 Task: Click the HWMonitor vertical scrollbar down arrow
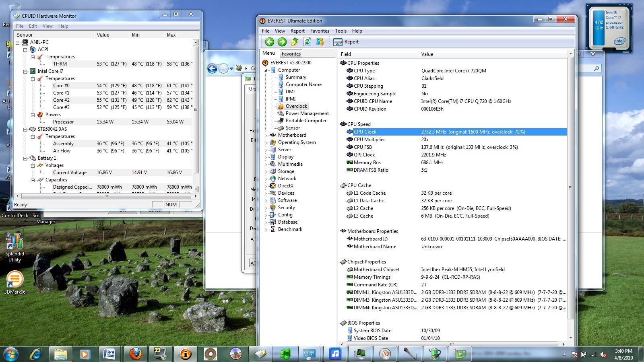(x=196, y=189)
